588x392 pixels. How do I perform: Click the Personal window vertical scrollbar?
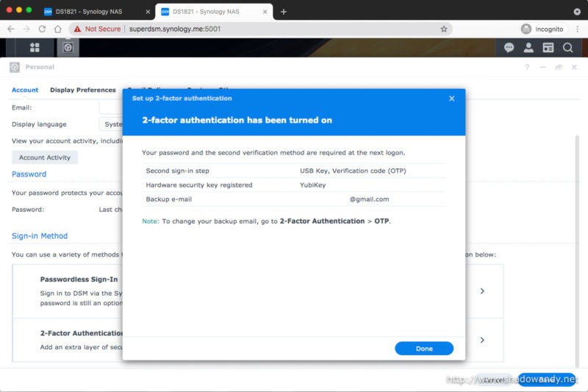(577, 252)
